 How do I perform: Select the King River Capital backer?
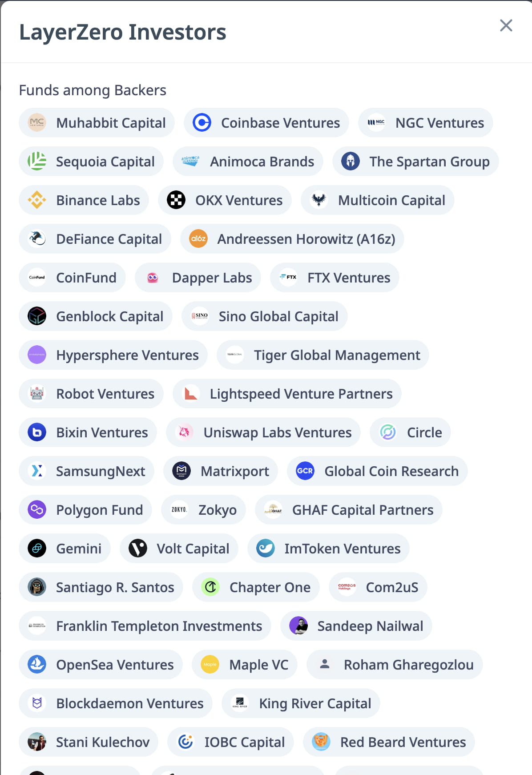click(x=300, y=703)
